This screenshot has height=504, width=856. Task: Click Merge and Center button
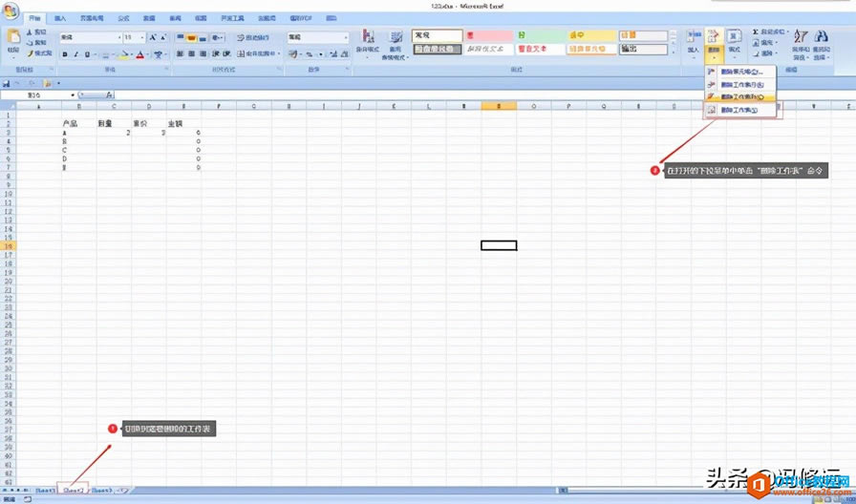[x=259, y=54]
